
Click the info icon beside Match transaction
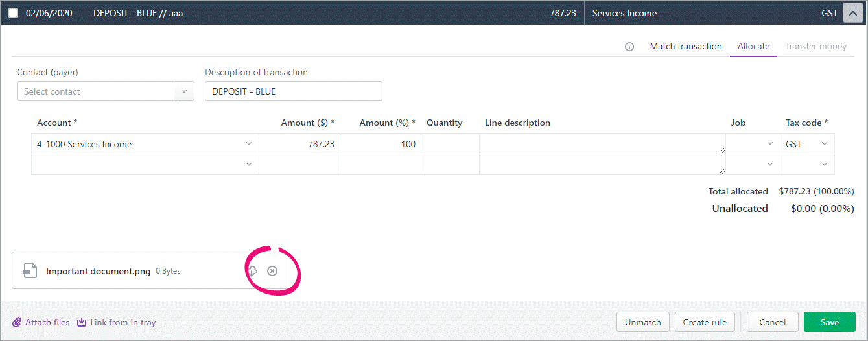(x=629, y=47)
